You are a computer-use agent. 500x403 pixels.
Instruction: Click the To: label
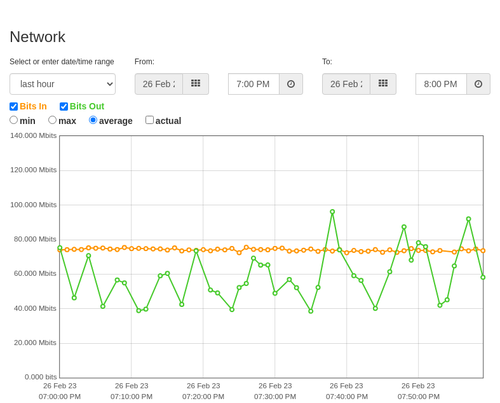(x=327, y=62)
